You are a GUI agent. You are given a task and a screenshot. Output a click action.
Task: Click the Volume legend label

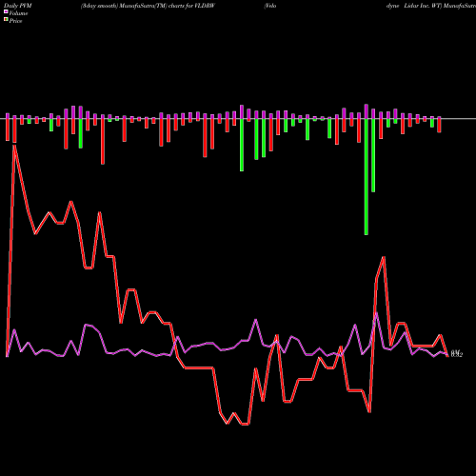pyautogui.click(x=18, y=13)
